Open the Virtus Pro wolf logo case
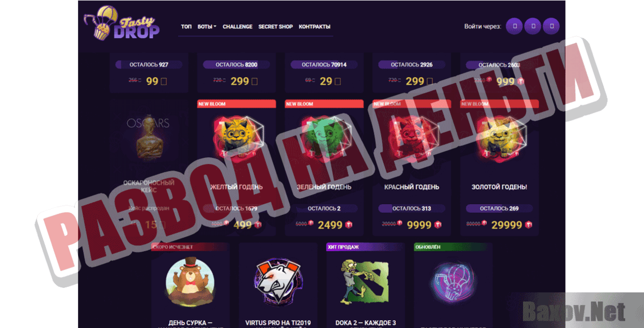Screen dimensions: 644x328 tap(278, 281)
